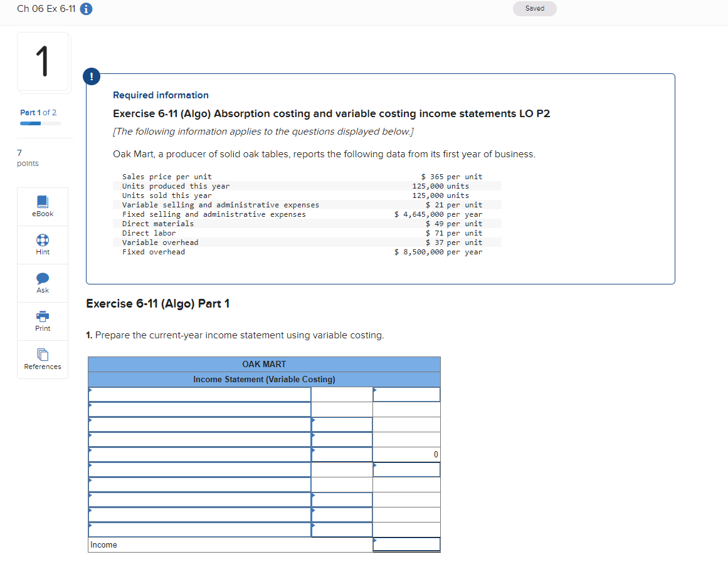728x562 pixels.
Task: Open the first row label dropdown in the income statement
Action: [201, 394]
